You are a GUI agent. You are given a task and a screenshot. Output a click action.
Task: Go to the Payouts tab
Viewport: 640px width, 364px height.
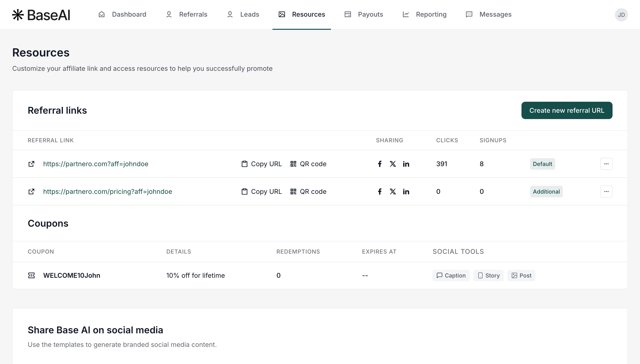pos(364,15)
